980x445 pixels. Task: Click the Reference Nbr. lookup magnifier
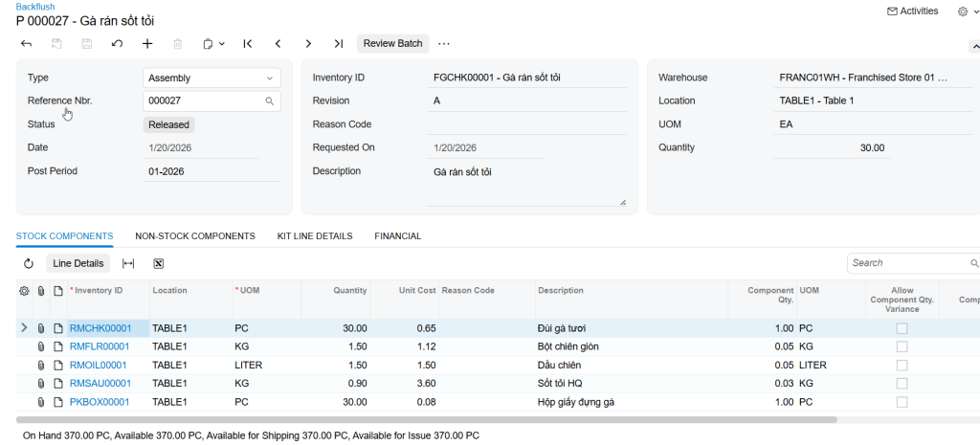tap(269, 100)
